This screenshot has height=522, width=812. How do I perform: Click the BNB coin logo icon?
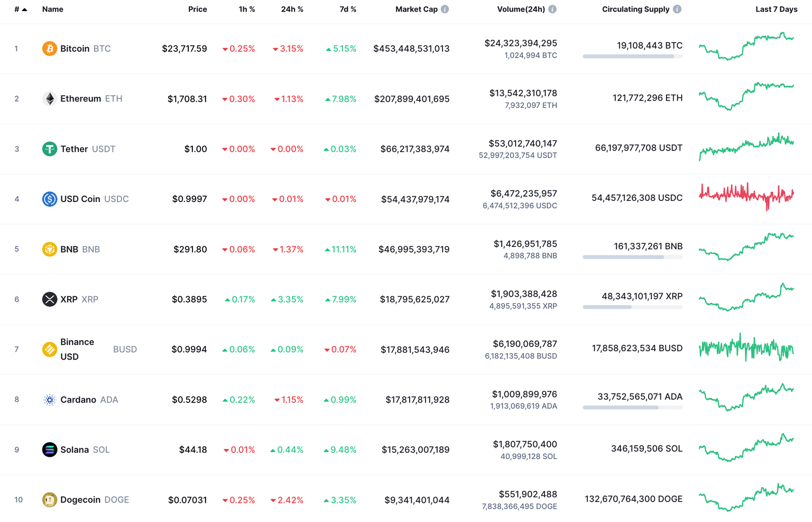tap(49, 249)
